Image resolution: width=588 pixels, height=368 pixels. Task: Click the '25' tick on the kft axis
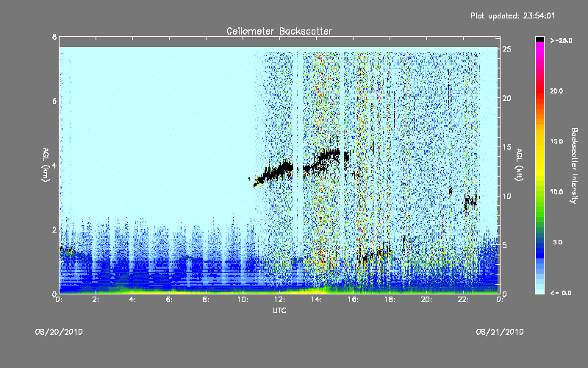pos(506,49)
